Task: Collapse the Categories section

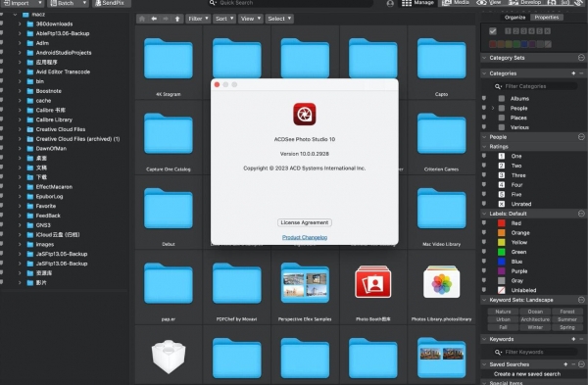Action: coord(484,73)
